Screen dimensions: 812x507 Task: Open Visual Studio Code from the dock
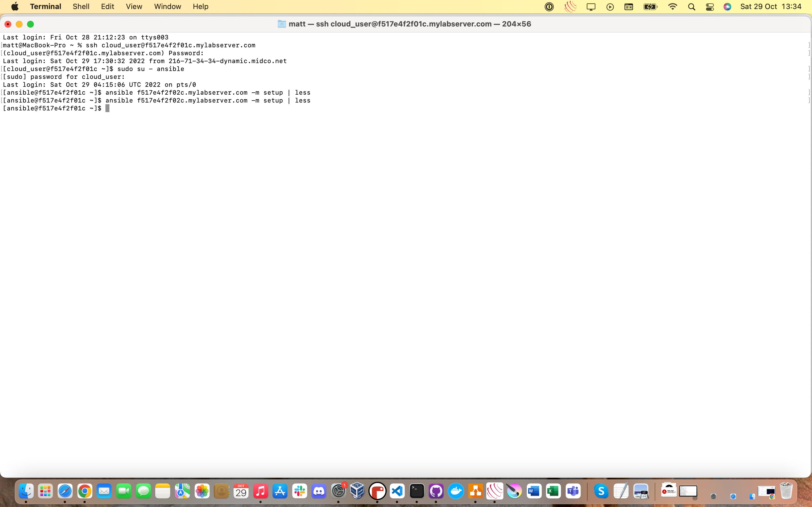coord(397,492)
